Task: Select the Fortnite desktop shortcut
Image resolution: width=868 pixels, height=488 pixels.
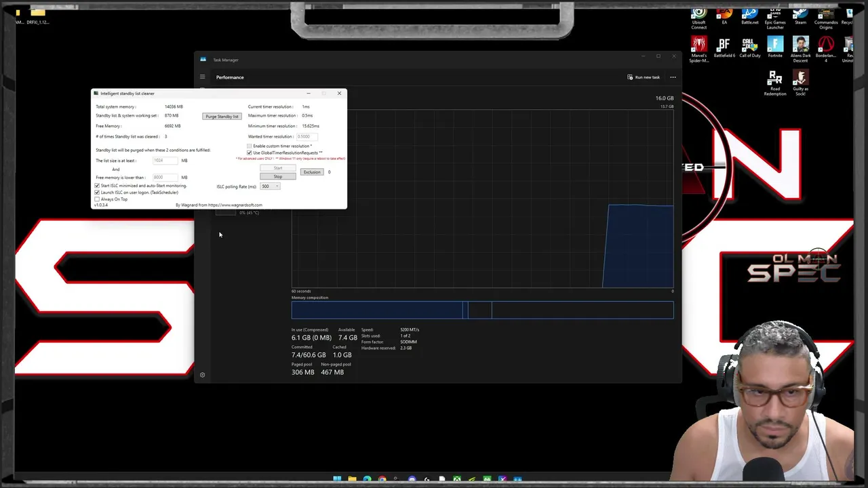Action: [775, 47]
